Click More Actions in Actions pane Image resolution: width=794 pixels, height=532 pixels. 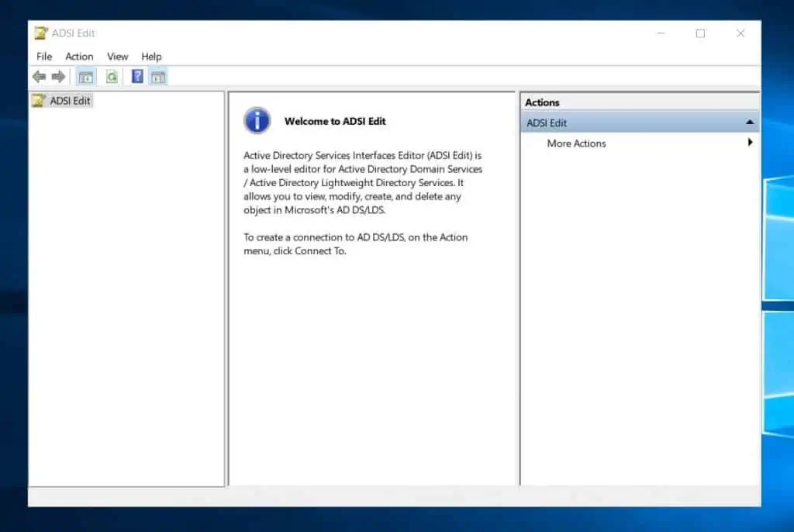tap(576, 143)
